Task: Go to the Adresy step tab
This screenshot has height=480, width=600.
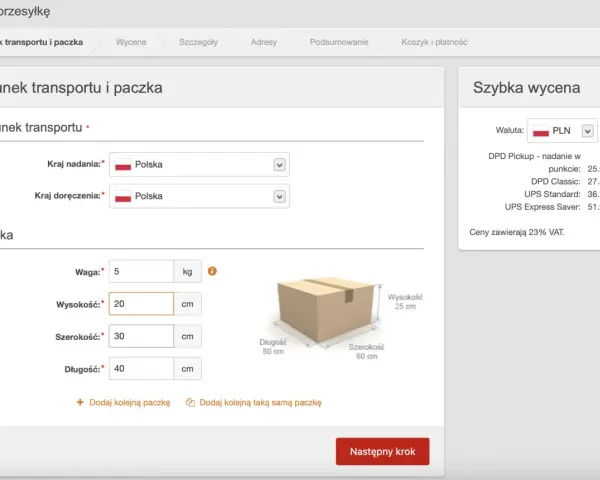Action: pyautogui.click(x=264, y=42)
